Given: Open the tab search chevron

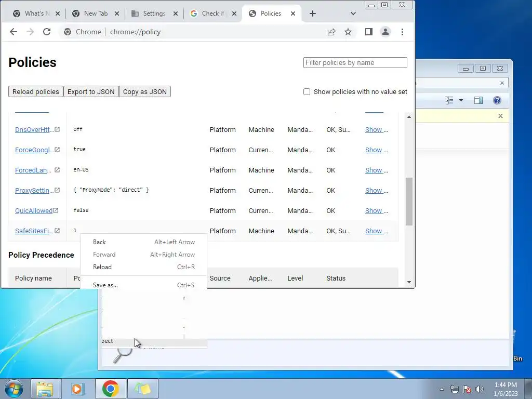Looking at the screenshot, I should [x=353, y=14].
